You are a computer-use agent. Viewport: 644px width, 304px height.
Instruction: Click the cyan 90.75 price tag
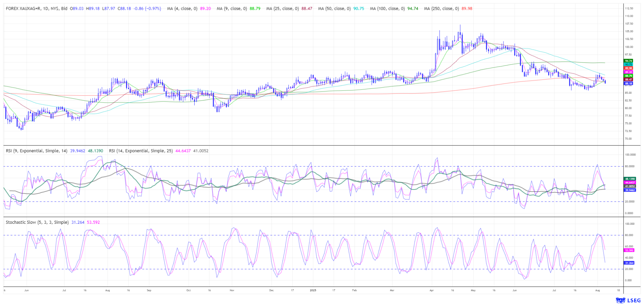tap(629, 64)
